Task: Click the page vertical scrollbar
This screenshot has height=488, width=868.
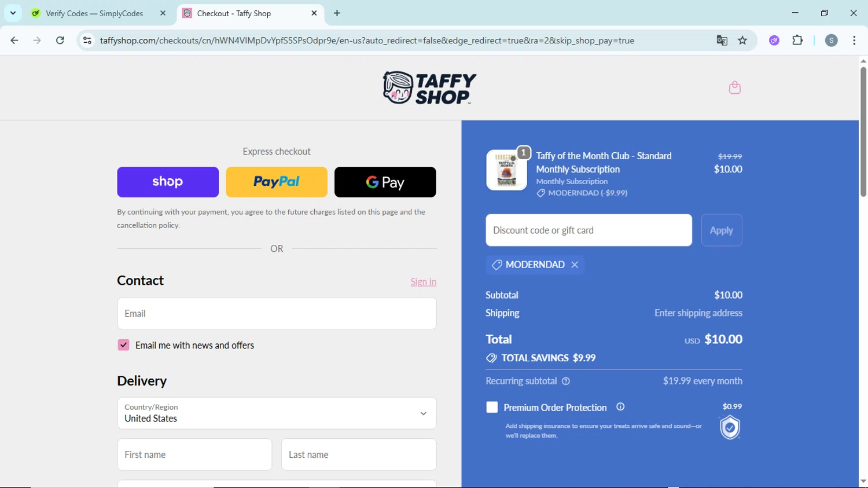Action: click(863, 132)
